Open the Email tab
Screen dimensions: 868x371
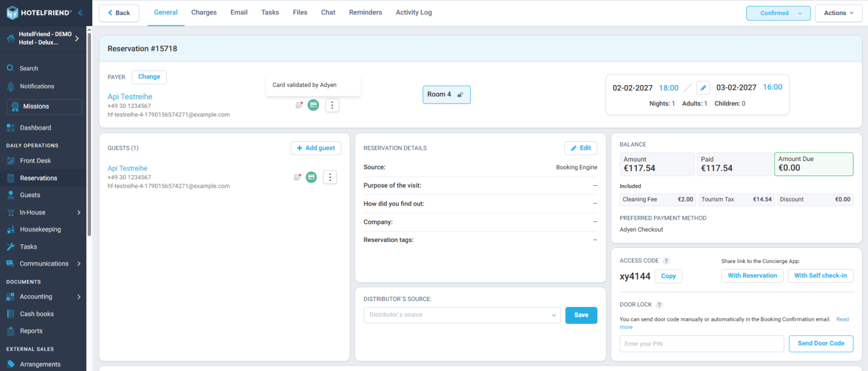tap(239, 13)
